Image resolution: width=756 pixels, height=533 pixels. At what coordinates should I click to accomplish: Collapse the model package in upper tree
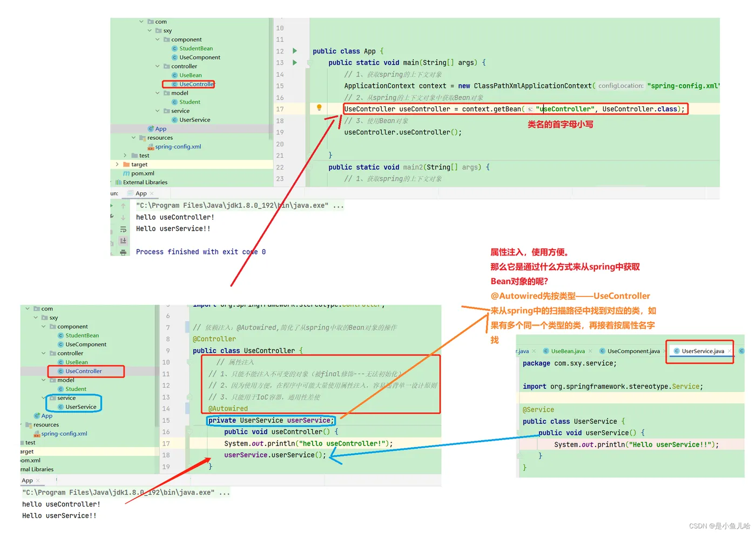point(158,93)
